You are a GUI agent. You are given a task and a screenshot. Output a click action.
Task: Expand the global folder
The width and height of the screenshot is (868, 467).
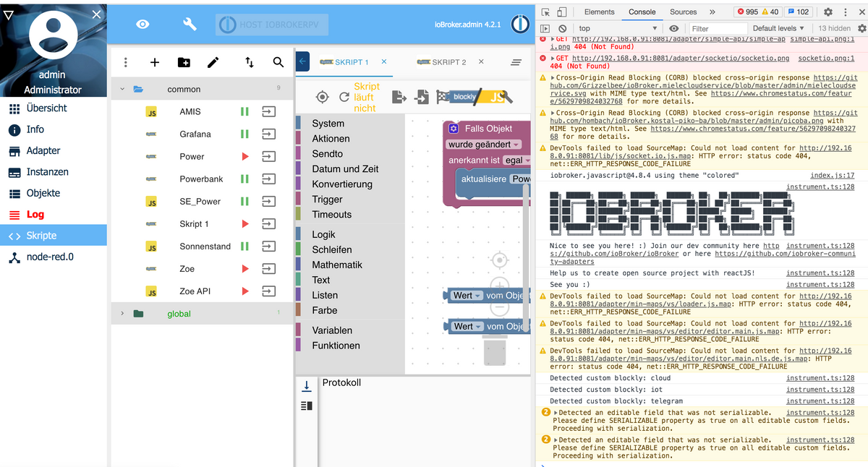122,314
